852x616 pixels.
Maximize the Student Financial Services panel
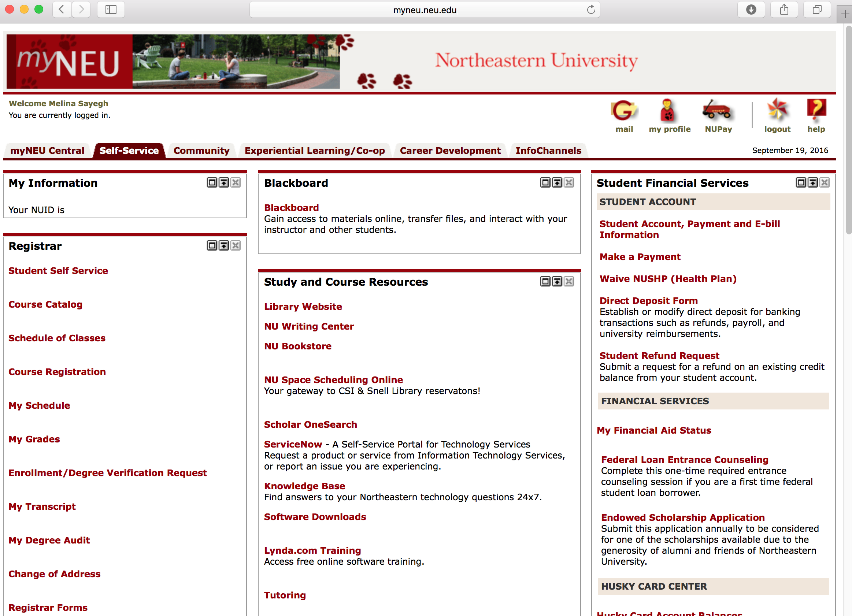(801, 183)
